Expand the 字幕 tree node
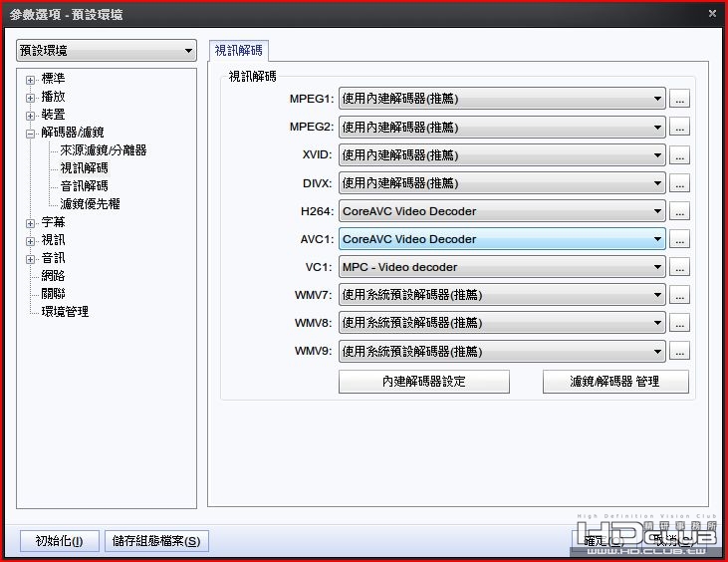The height and width of the screenshot is (562, 728). (30, 223)
